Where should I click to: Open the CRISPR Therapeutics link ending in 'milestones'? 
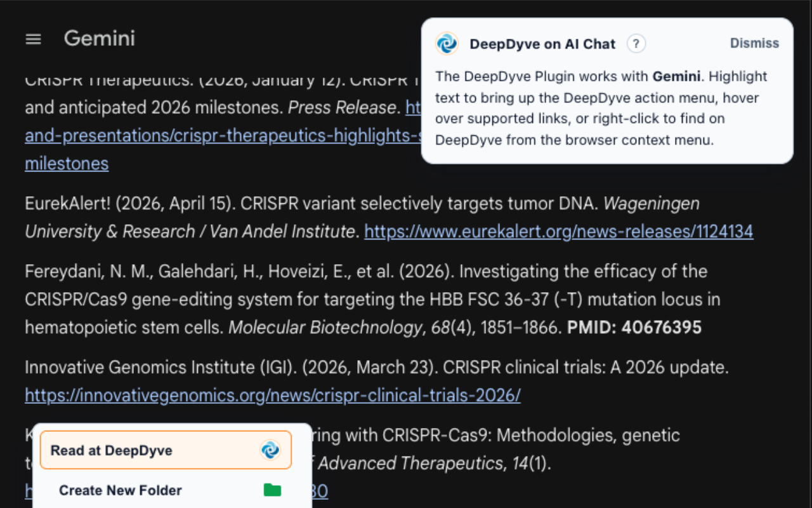click(x=67, y=163)
